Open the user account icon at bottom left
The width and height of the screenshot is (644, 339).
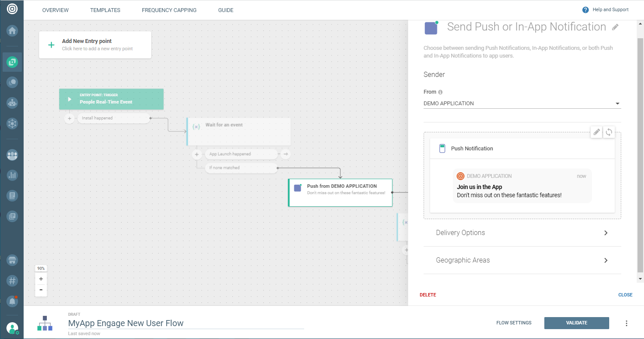pos(12,328)
